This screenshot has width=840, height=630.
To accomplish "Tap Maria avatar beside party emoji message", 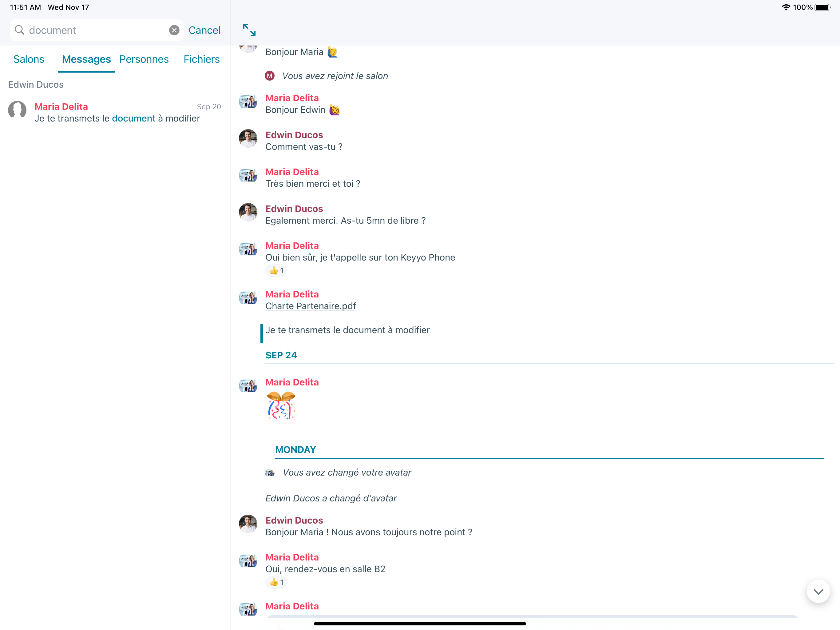I will coord(248,386).
